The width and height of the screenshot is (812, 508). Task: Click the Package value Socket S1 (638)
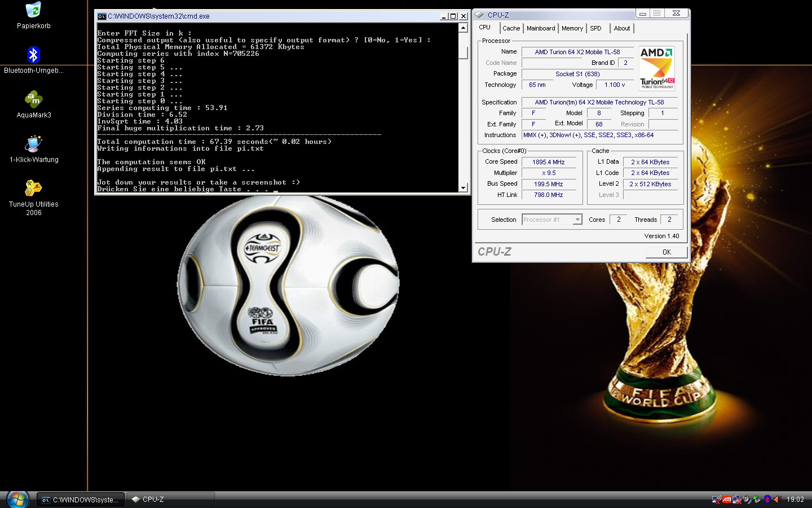tap(577, 74)
